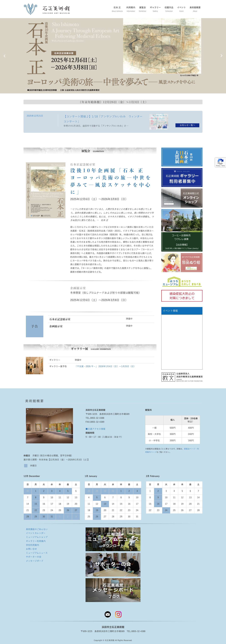
Task: Open the メッセージボード footer text link
Action: (x=35, y=561)
